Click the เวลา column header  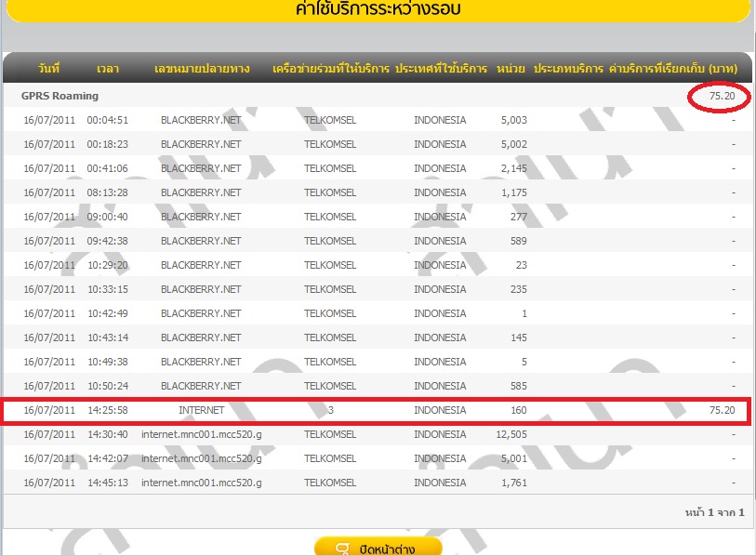pos(108,69)
